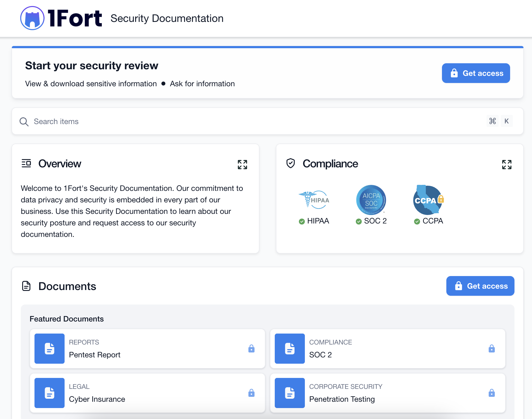Select the CCPA compliance label
The width and height of the screenshot is (532, 419).
click(433, 221)
